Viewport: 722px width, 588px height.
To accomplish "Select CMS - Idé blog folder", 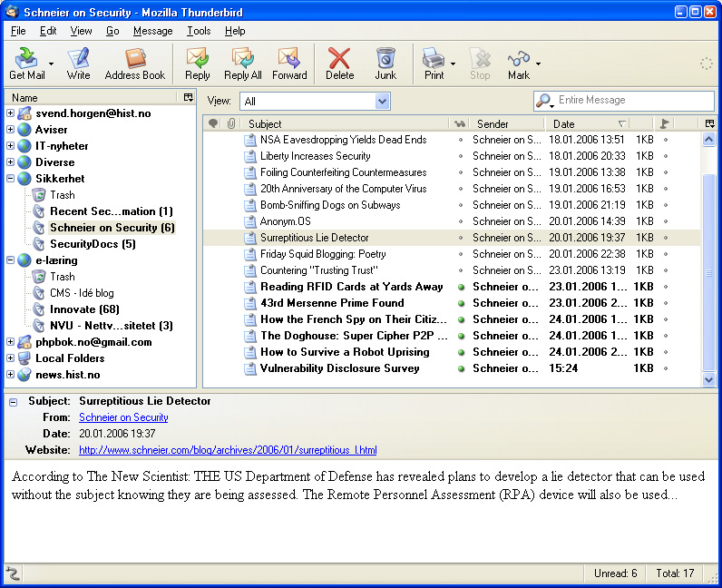I will 82,293.
